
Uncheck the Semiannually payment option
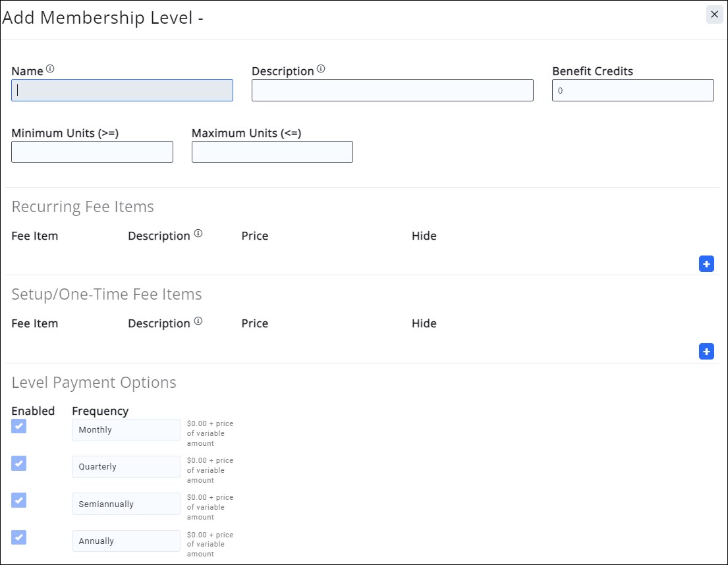[x=19, y=500]
